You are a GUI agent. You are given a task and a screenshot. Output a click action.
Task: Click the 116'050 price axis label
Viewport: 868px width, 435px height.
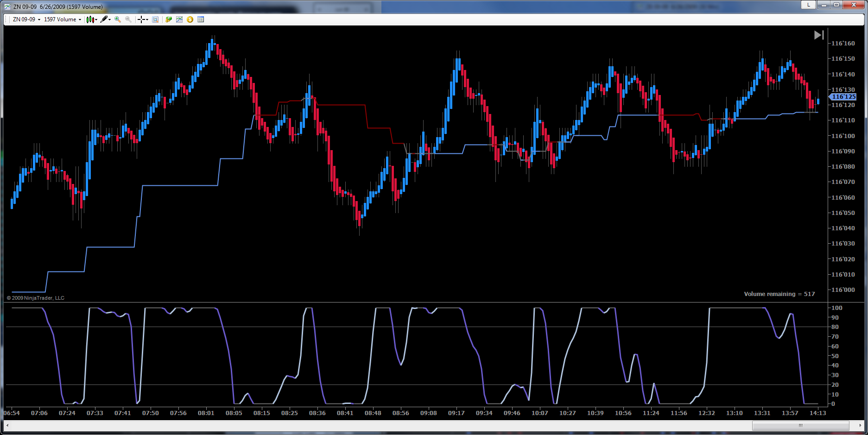(x=843, y=213)
